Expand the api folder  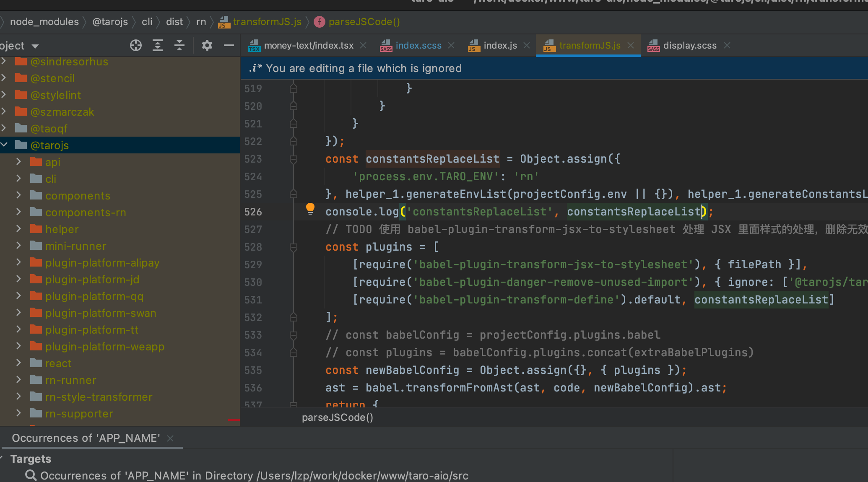(18, 162)
